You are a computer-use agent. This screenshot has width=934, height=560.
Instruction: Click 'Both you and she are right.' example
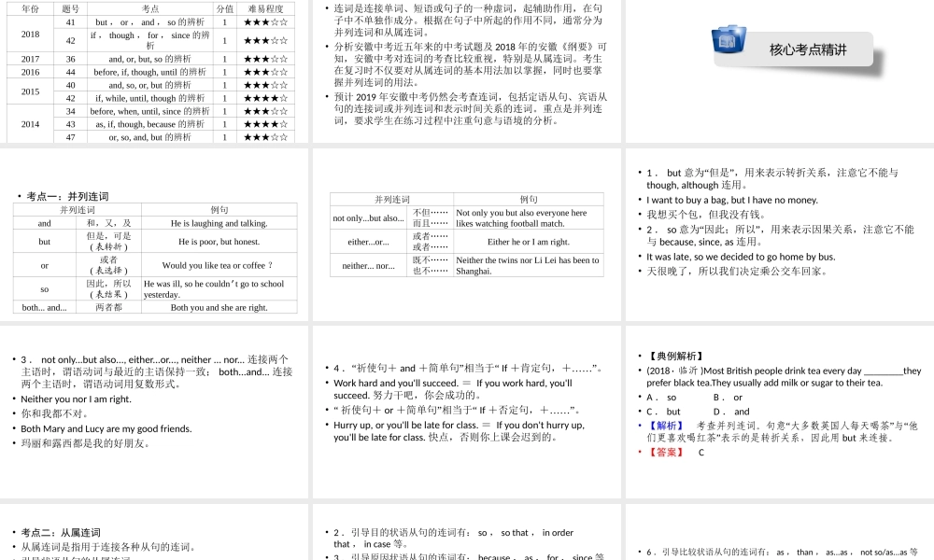[219, 308]
